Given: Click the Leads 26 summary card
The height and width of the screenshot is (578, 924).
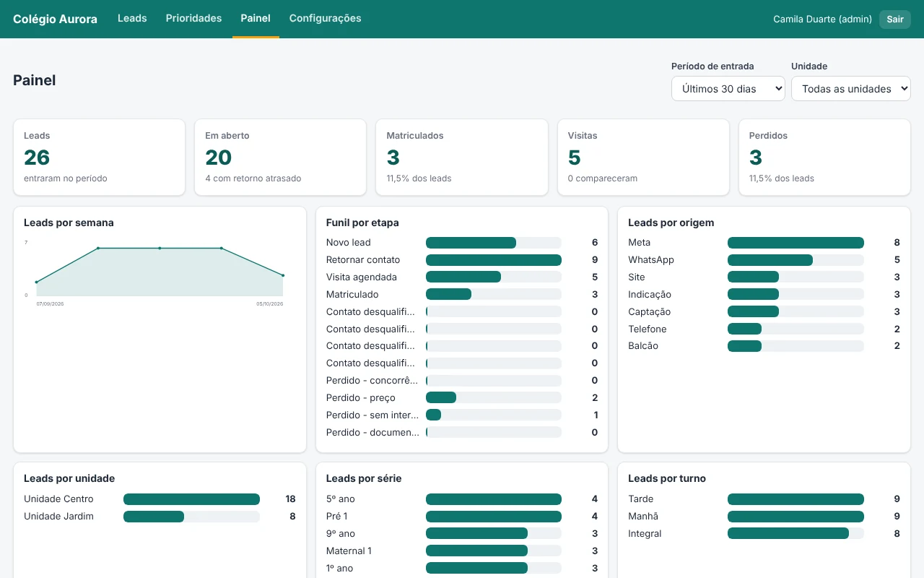Looking at the screenshot, I should tap(100, 158).
